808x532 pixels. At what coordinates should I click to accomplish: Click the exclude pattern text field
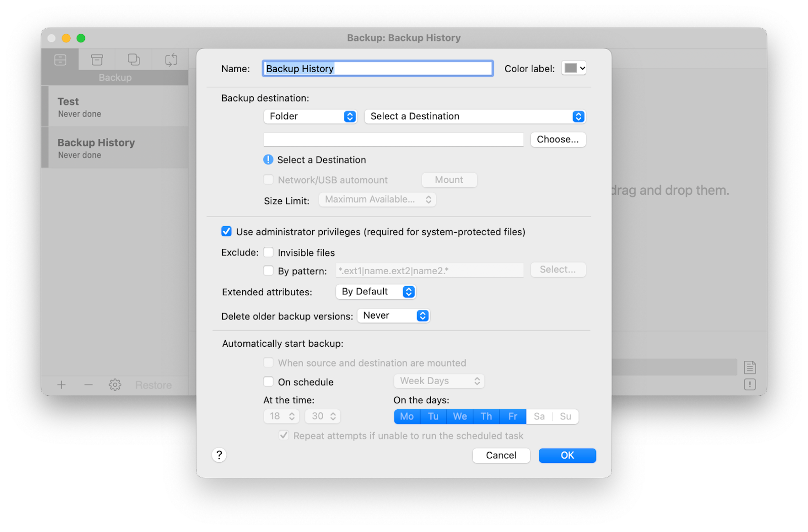(430, 271)
